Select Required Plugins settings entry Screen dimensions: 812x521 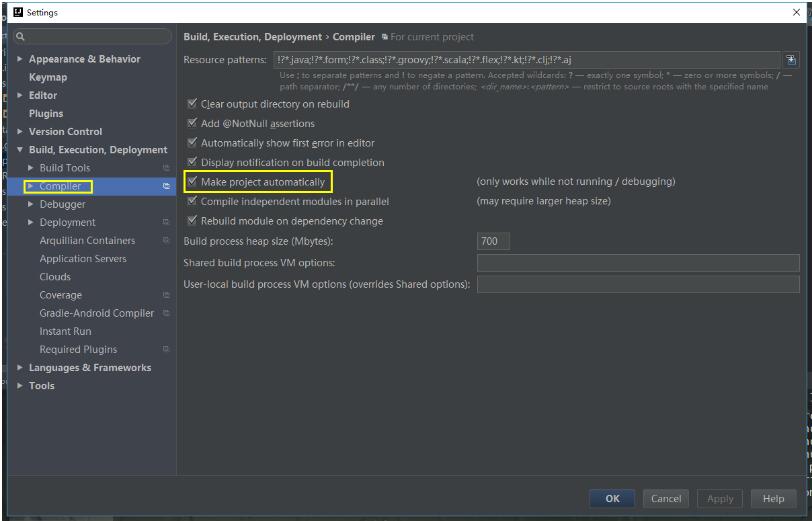click(x=78, y=349)
